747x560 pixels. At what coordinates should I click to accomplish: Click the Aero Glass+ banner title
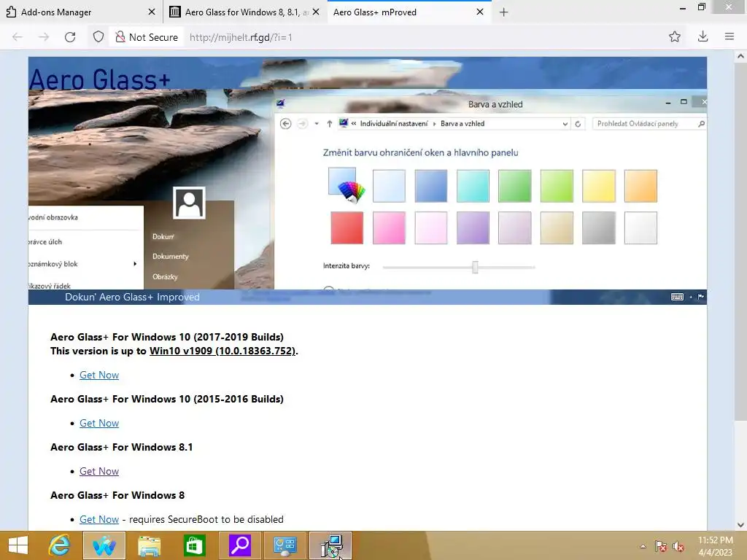pos(99,79)
